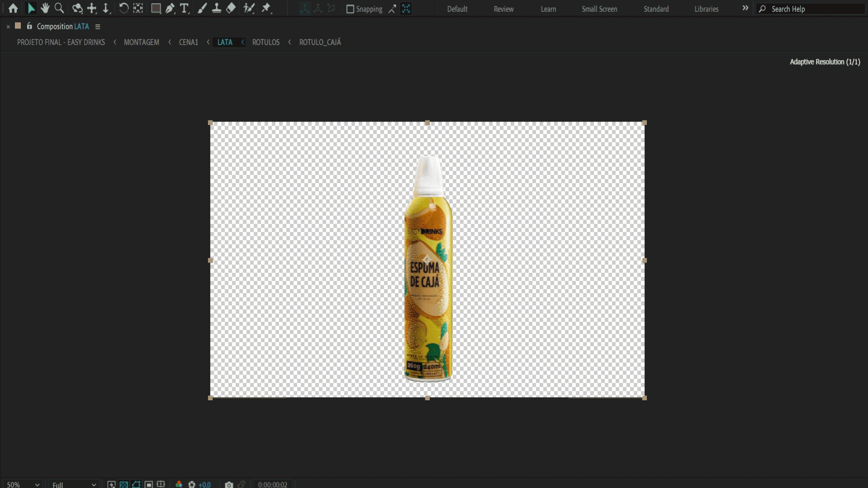Click the 0:00:00:02 preview timecode
Image resolution: width=868 pixels, height=488 pixels.
coord(273,484)
